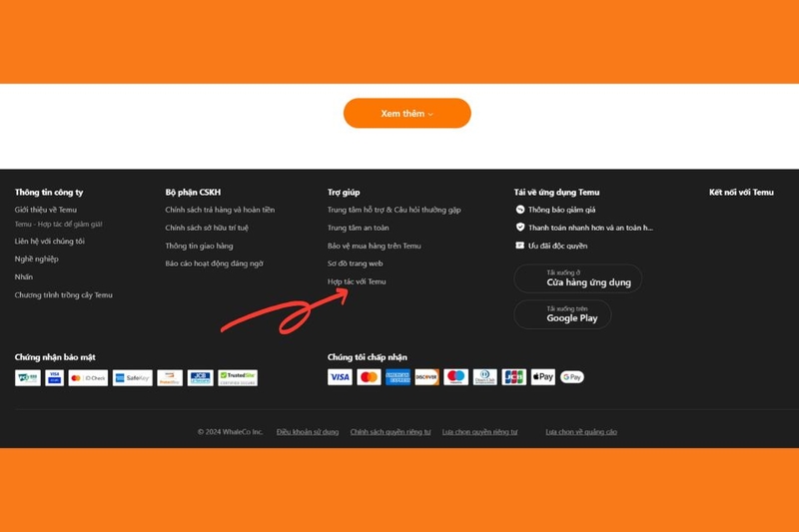Open Báo cáo hoạt động đáng ngờ link
Screen dimensions: 799x532
215,264
